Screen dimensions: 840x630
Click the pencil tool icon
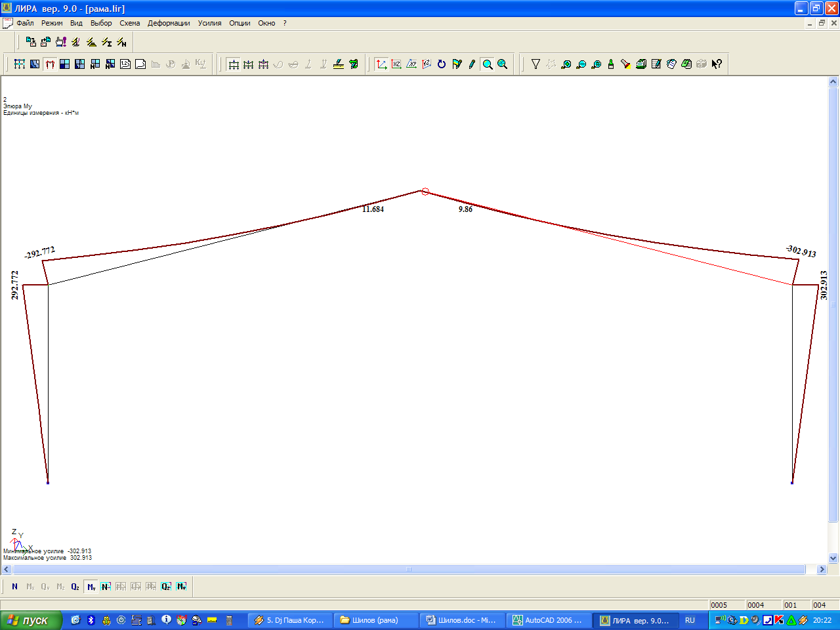click(x=472, y=64)
